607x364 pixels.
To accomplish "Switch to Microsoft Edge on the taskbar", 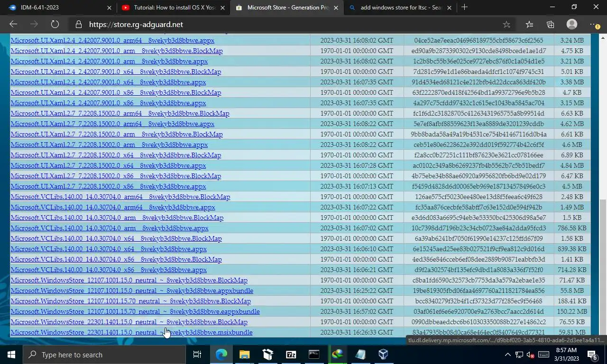I will 221,355.
